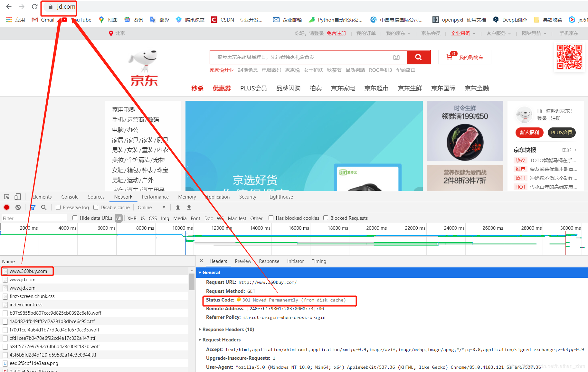The width and height of the screenshot is (588, 372).
Task: Click the network Filter input
Action: 34,218
